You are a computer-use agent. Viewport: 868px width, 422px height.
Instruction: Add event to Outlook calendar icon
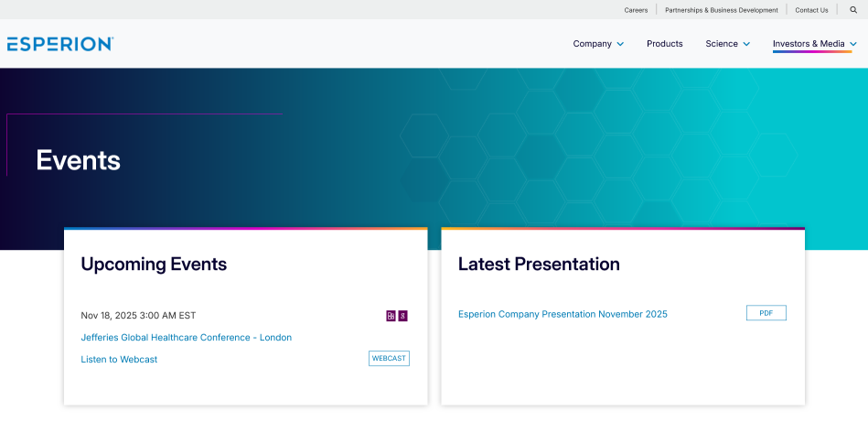click(x=391, y=316)
